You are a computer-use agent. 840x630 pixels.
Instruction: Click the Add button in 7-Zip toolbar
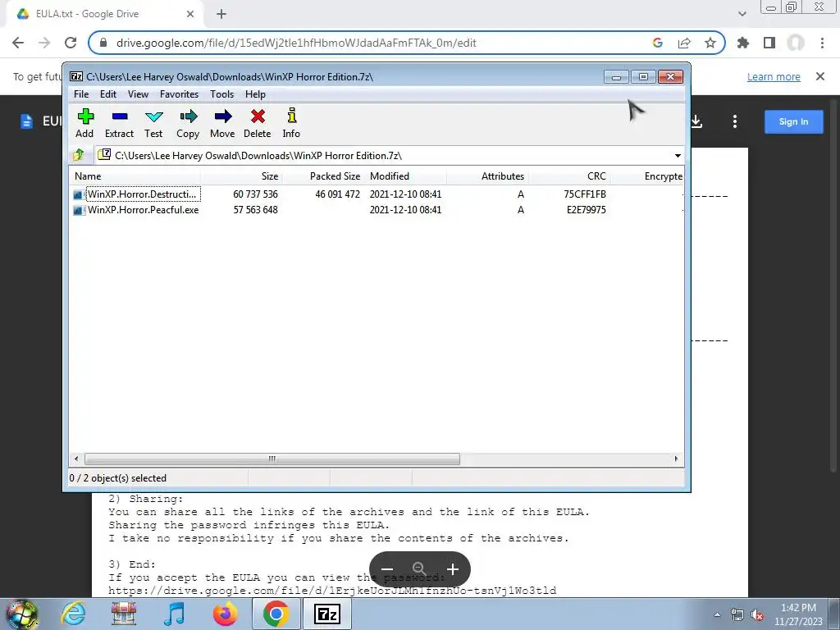(84, 123)
